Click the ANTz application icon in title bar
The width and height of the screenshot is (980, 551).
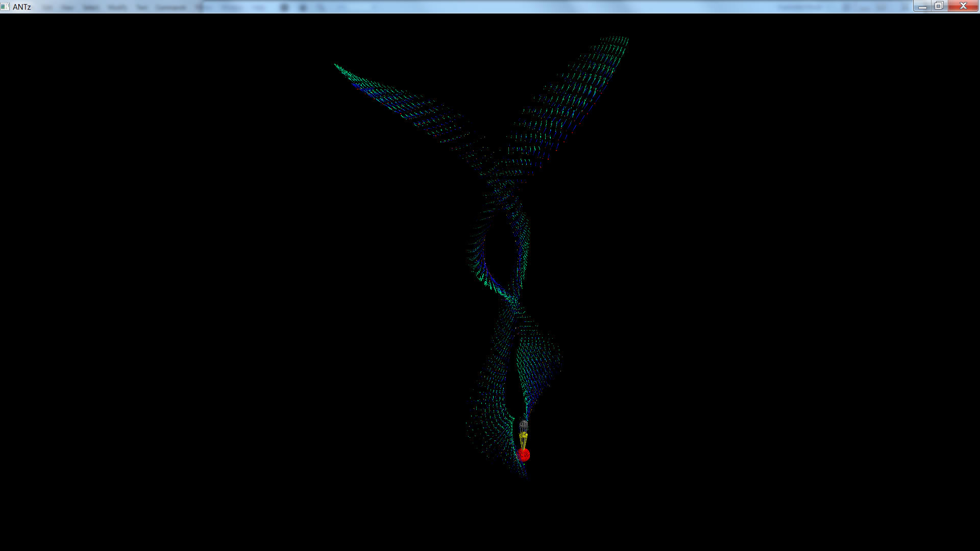click(5, 7)
